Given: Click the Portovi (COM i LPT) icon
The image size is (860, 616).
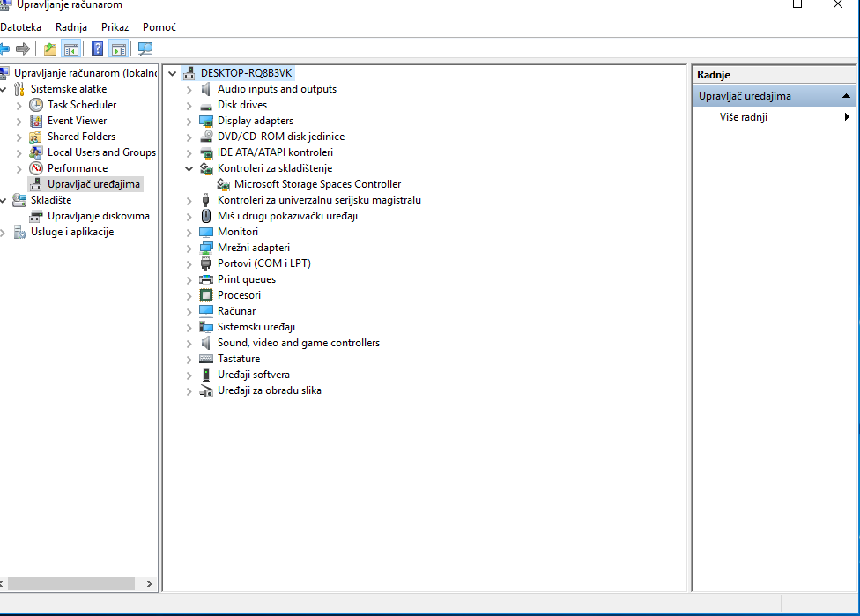Looking at the screenshot, I should point(206,263).
